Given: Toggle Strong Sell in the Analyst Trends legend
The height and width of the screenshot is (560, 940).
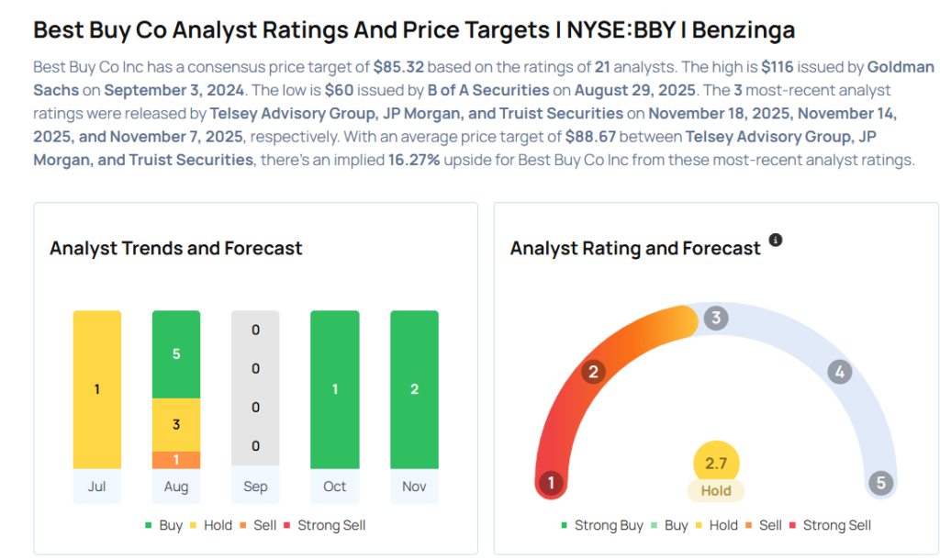Looking at the screenshot, I should [327, 525].
